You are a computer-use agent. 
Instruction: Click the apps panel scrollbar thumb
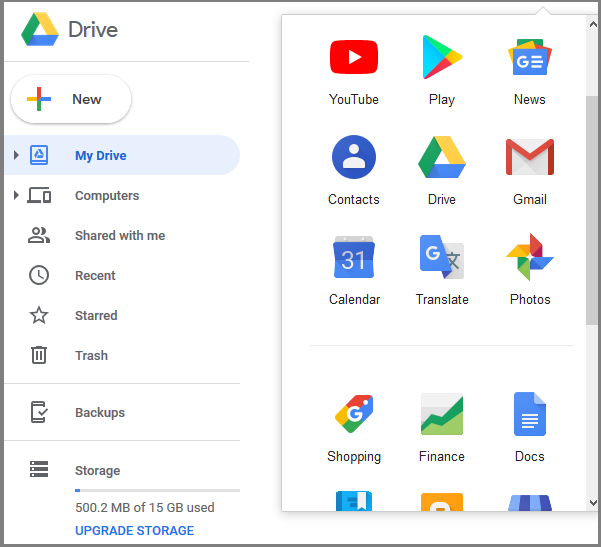point(591,210)
